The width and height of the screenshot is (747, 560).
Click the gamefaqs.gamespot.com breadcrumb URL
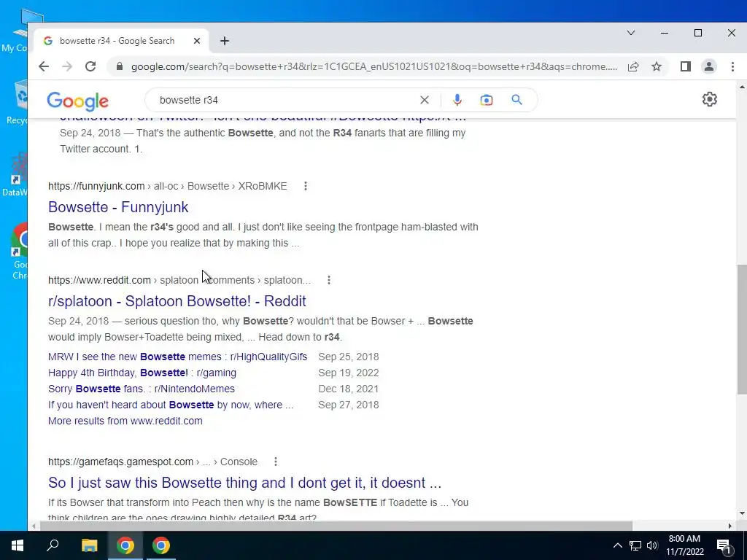[x=152, y=462]
